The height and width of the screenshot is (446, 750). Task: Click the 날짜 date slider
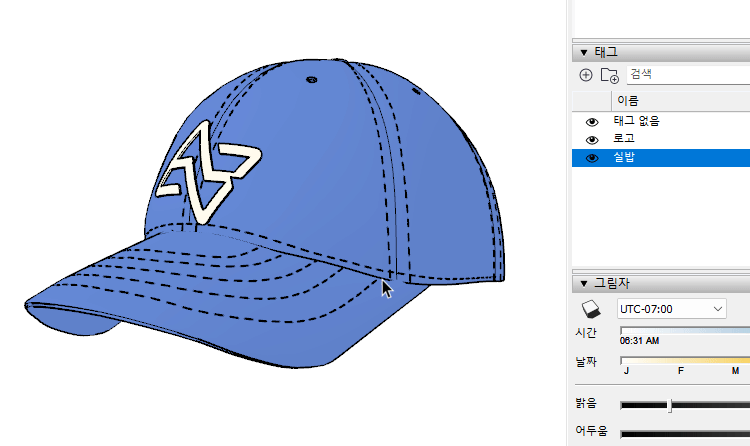click(x=685, y=360)
